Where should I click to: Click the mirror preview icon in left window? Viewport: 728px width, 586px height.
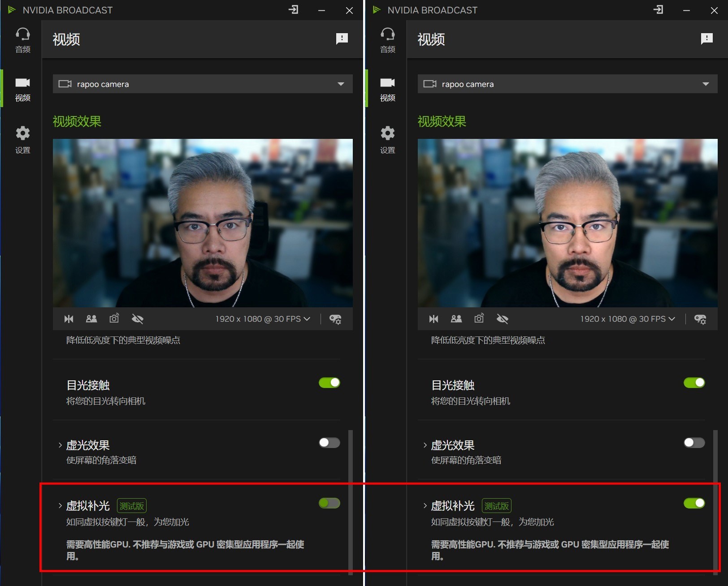[69, 319]
